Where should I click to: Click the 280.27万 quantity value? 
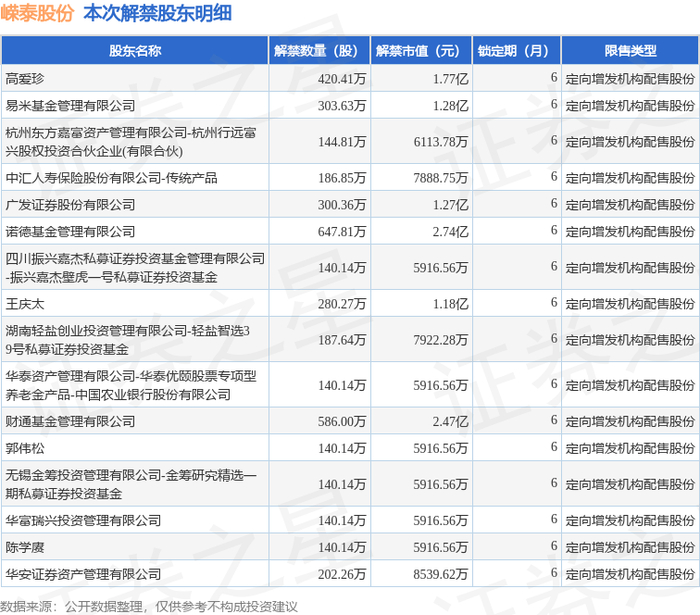pyautogui.click(x=342, y=304)
